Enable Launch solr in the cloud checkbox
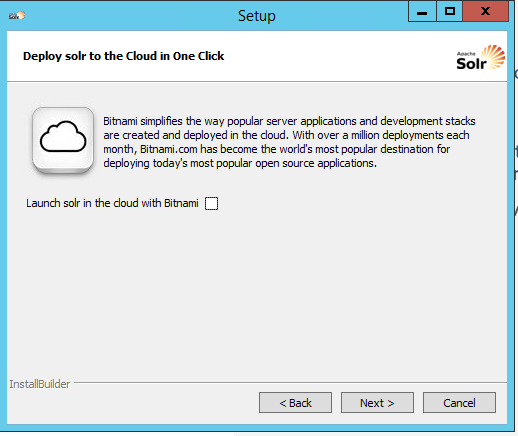Image resolution: width=518 pixels, height=436 pixels. point(211,203)
